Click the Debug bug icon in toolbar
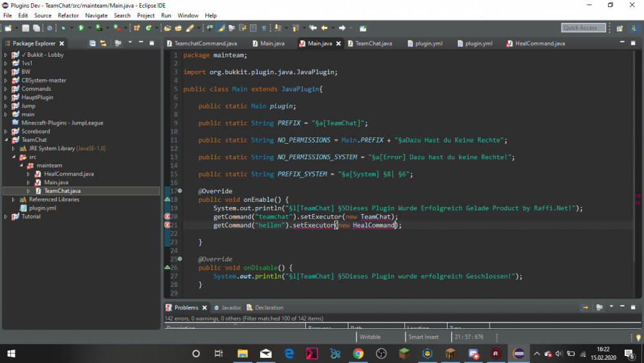 63,28
